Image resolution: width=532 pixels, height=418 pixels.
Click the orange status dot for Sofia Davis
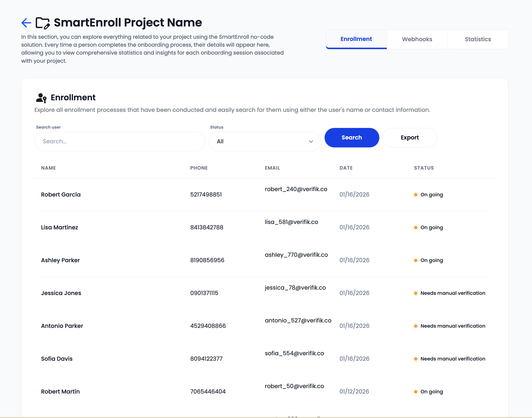tap(415, 359)
